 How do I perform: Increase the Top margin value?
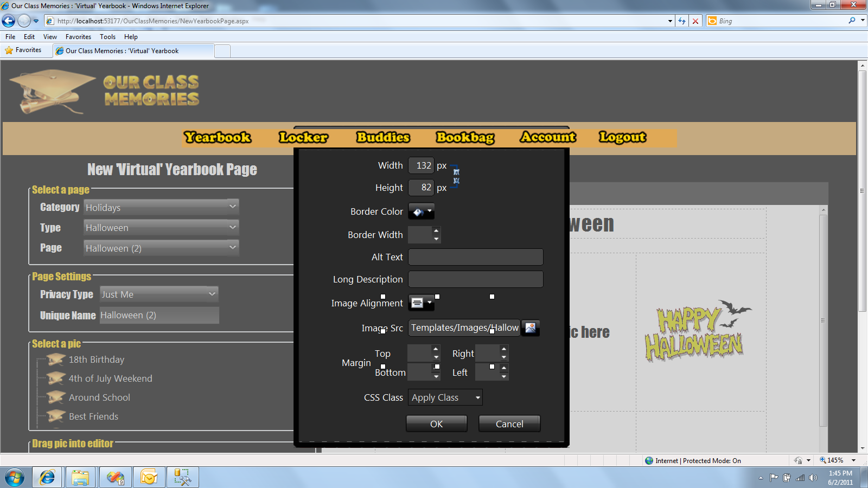(x=436, y=349)
